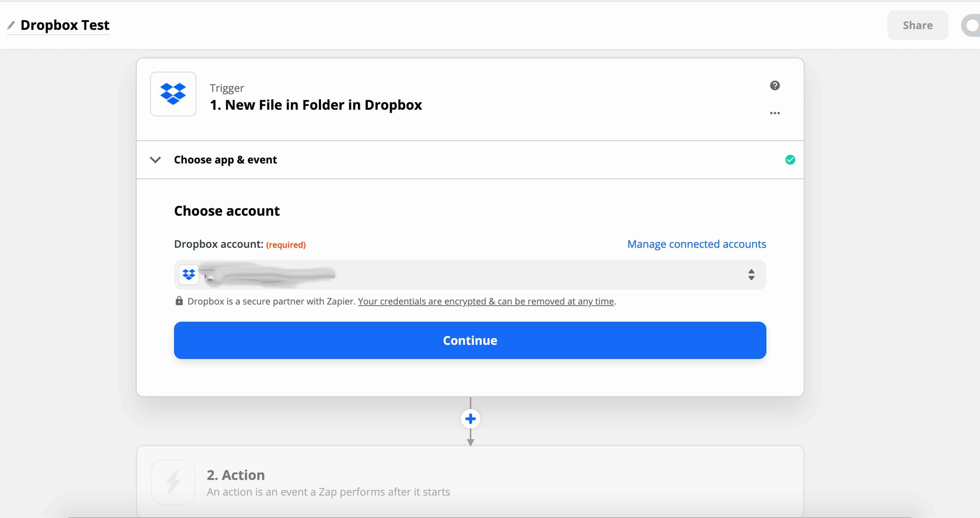Image resolution: width=980 pixels, height=518 pixels.
Task: Click the Choose account heading
Action: [x=227, y=211]
